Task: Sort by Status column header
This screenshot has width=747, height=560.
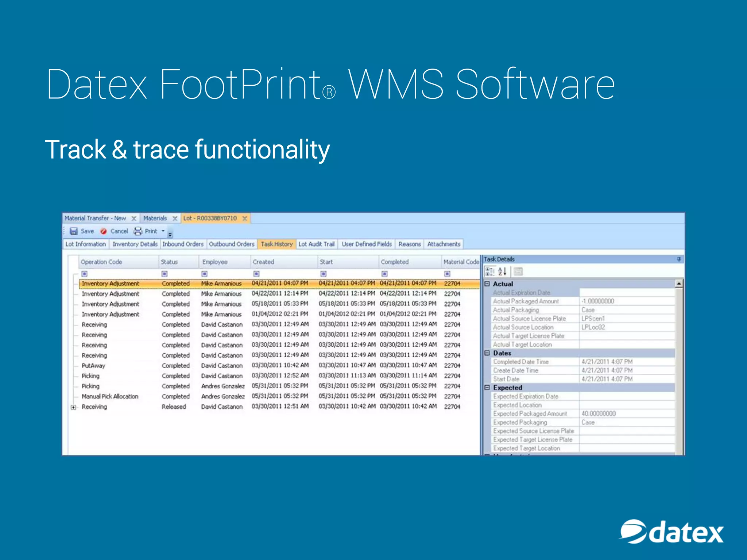Action: (179, 262)
